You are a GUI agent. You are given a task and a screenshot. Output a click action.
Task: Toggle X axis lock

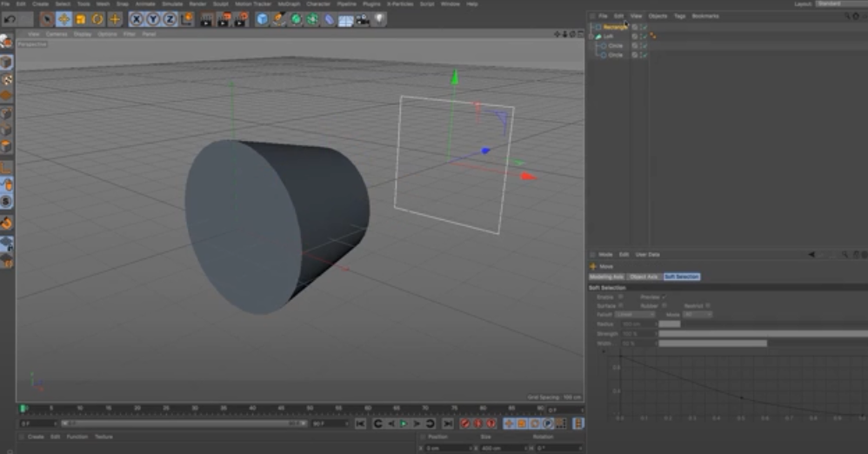click(137, 19)
